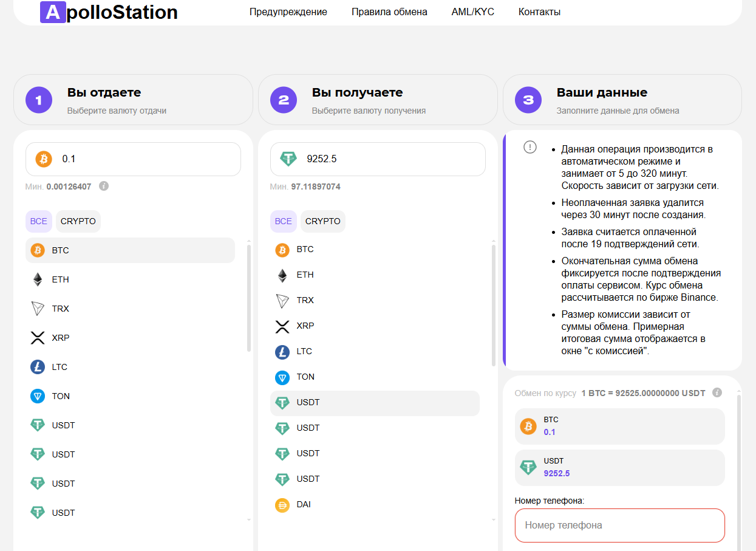Pick the XRP icon in the give list
This screenshot has width=756, height=551.
38,338
